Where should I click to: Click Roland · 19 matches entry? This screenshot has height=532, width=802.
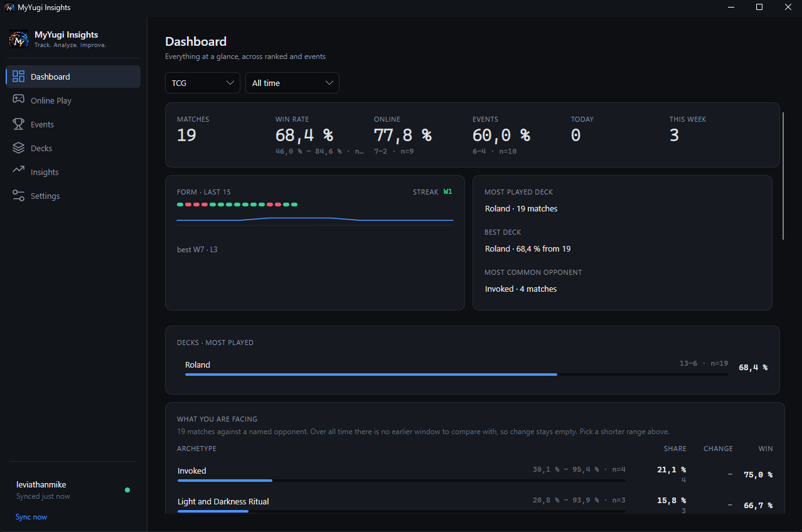coord(521,208)
